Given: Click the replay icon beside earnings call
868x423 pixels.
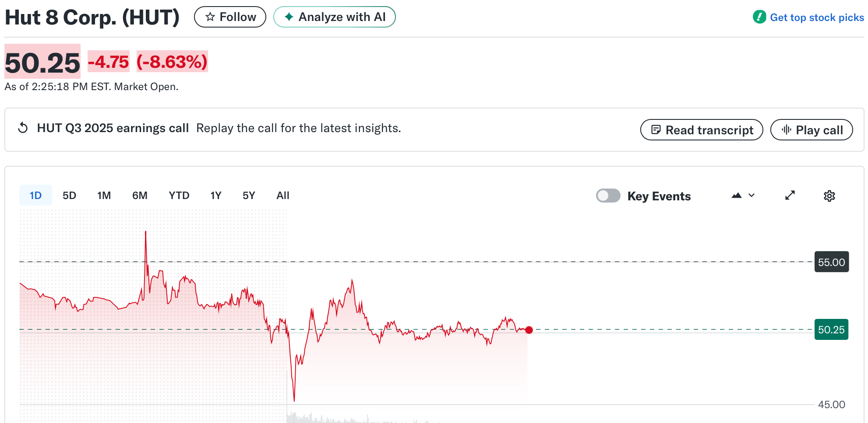Looking at the screenshot, I should click(23, 128).
